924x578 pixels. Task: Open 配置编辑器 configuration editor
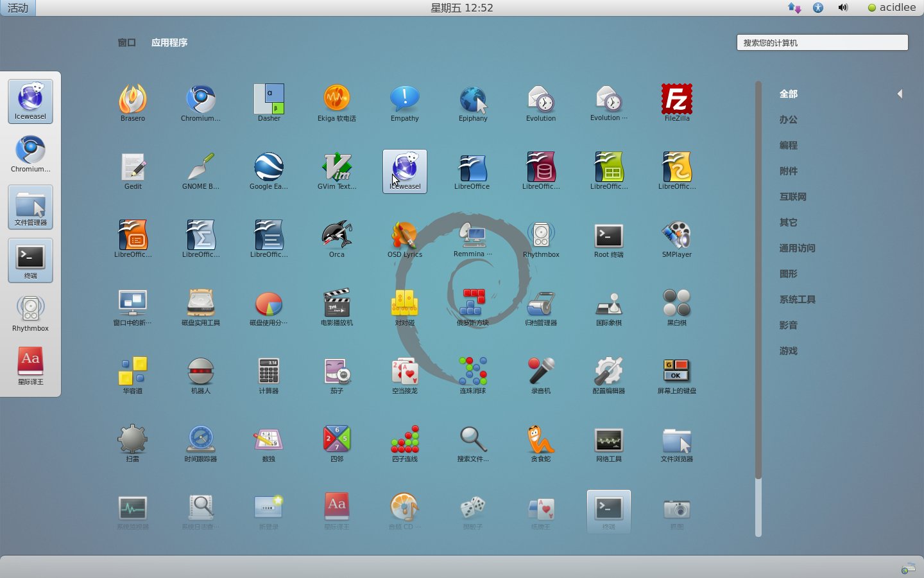[609, 375]
